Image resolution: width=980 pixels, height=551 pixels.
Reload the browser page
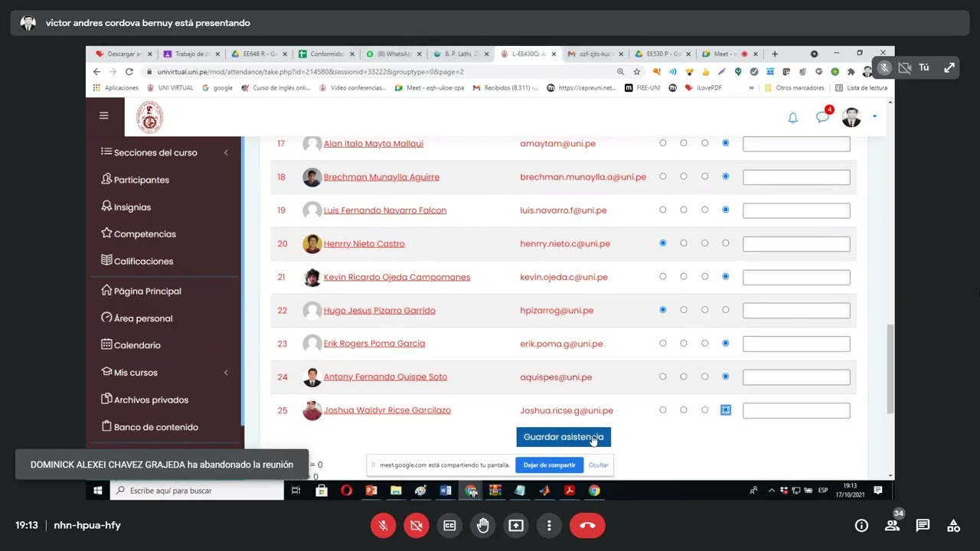129,72
